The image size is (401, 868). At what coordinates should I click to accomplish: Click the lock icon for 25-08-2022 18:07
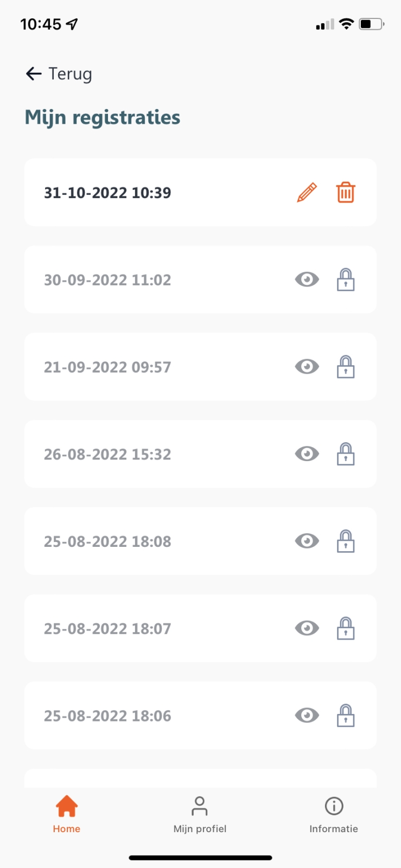[x=346, y=628]
